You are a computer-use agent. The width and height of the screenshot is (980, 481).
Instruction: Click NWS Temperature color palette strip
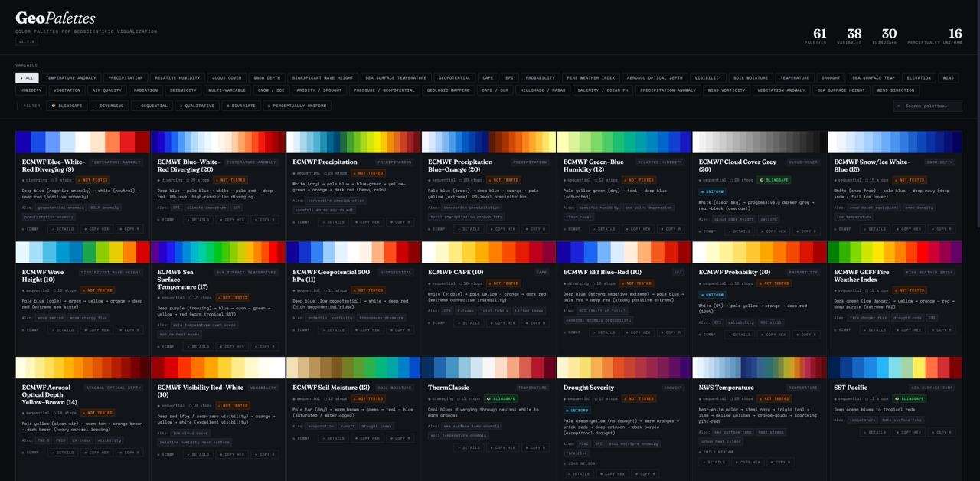[x=759, y=368]
